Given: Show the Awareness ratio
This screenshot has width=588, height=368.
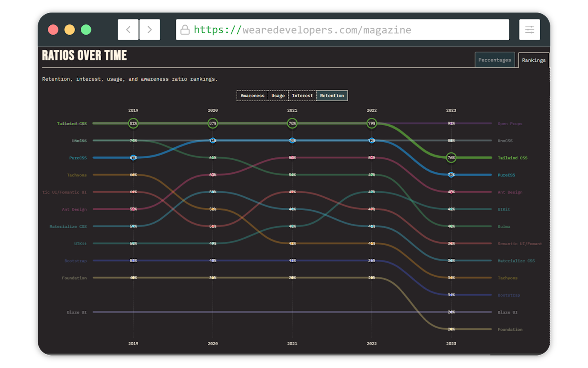Looking at the screenshot, I should [252, 96].
